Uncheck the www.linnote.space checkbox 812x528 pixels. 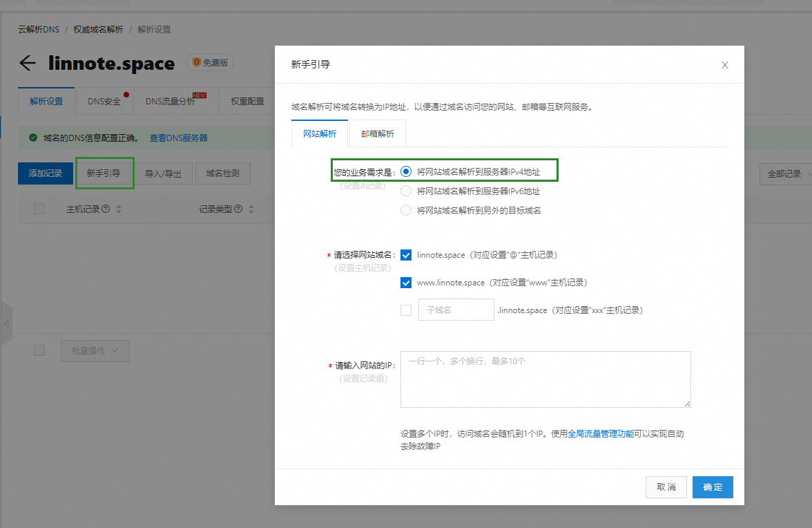[x=406, y=283]
